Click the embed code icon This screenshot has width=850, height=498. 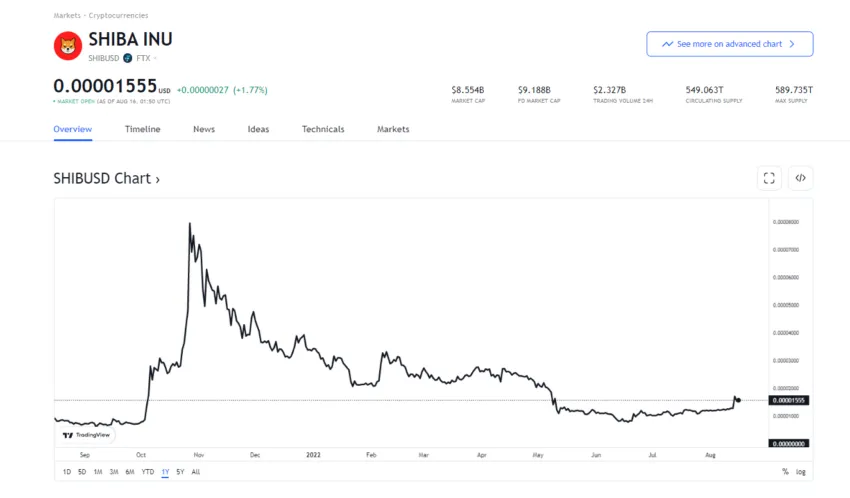[800, 178]
